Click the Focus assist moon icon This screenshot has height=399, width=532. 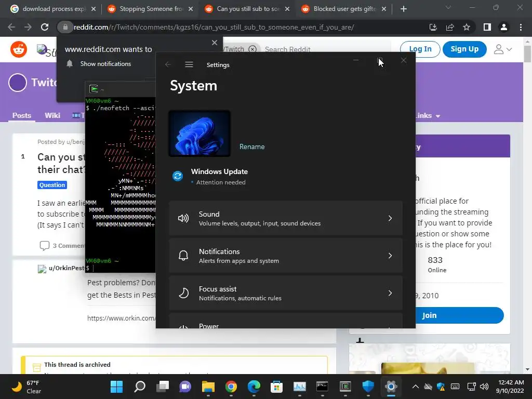coord(183,293)
